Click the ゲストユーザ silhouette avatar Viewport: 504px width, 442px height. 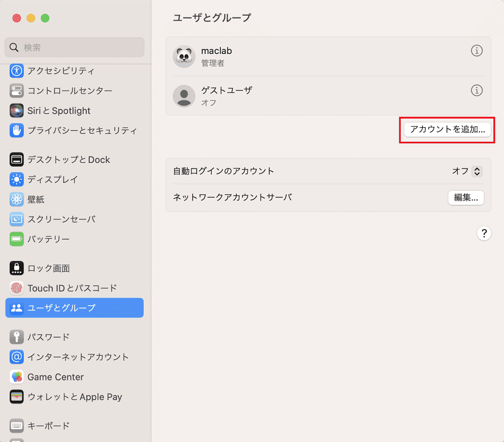(184, 96)
